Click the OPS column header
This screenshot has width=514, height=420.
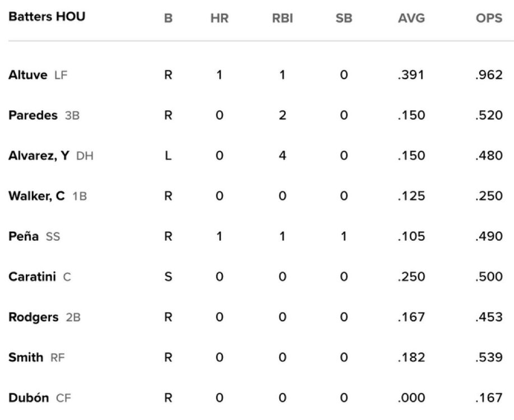[x=488, y=18]
